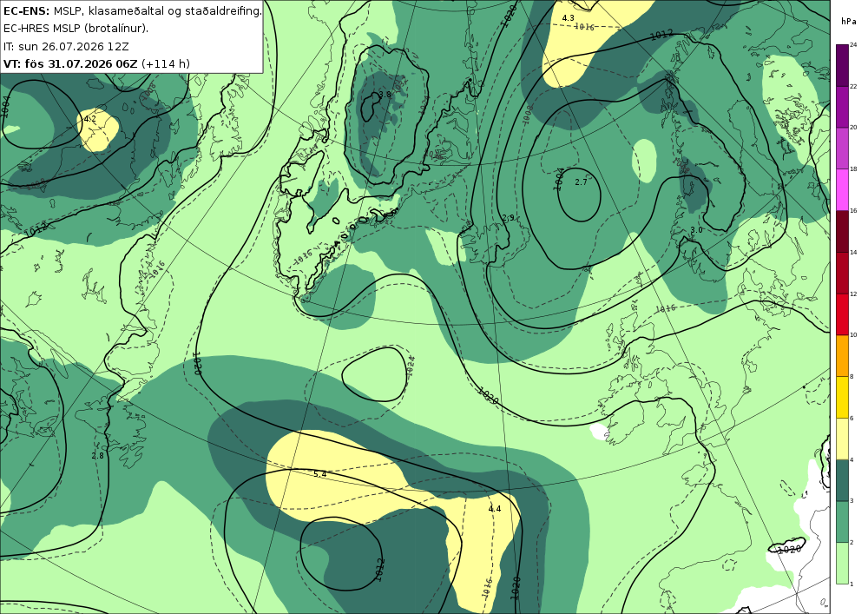This screenshot has width=868, height=614.
Task: Select the bright red 10–12 hPa legend swatch
Action: coord(842,314)
